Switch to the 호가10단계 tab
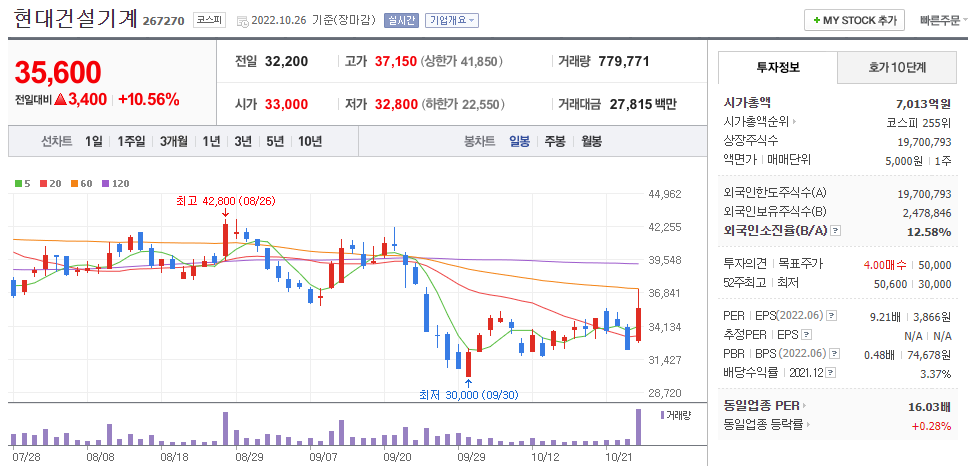 click(897, 68)
